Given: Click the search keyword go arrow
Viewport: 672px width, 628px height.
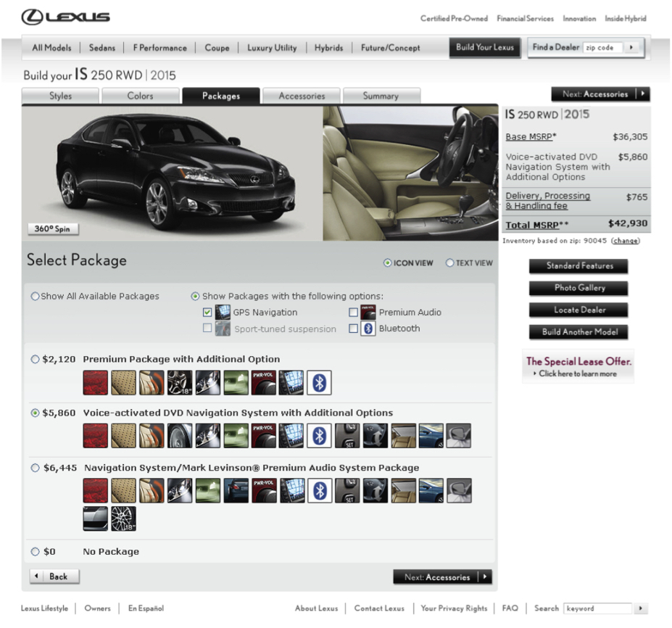Looking at the screenshot, I should pyautogui.click(x=641, y=608).
